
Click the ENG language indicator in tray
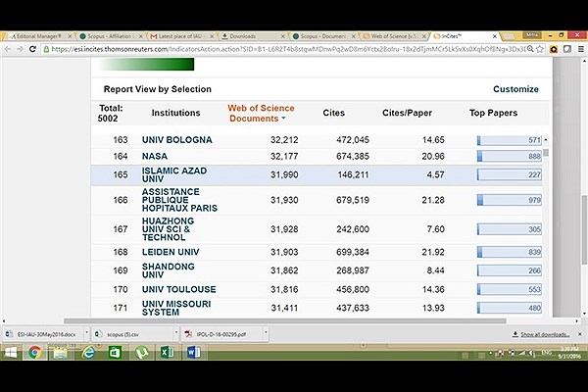545,353
